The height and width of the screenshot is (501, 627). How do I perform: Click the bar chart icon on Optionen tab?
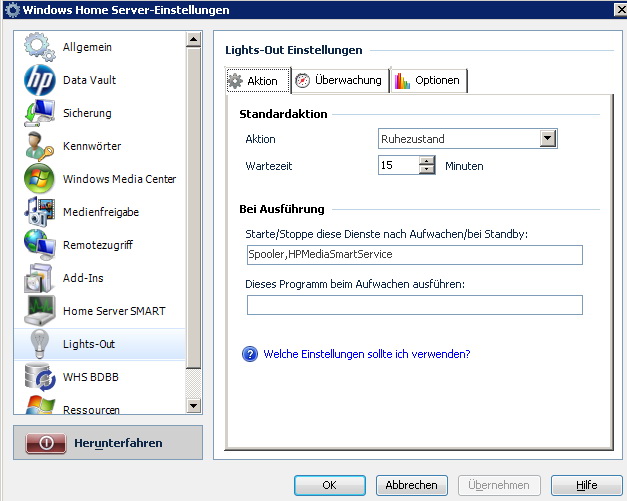(402, 80)
